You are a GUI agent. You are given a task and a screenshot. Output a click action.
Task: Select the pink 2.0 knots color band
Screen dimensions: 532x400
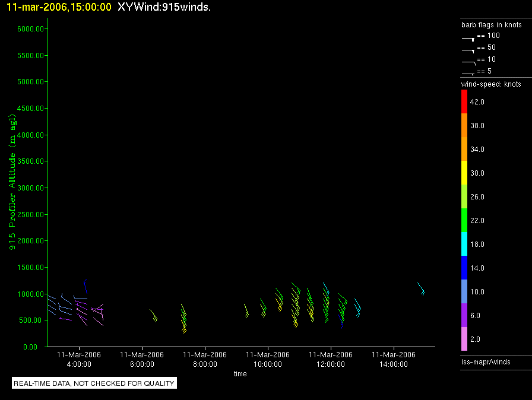point(464,339)
